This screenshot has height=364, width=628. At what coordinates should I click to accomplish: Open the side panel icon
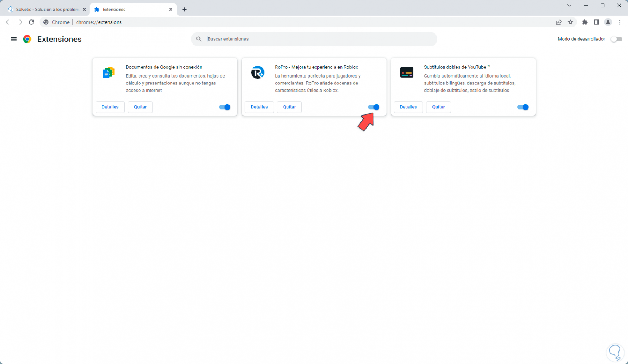tap(596, 22)
